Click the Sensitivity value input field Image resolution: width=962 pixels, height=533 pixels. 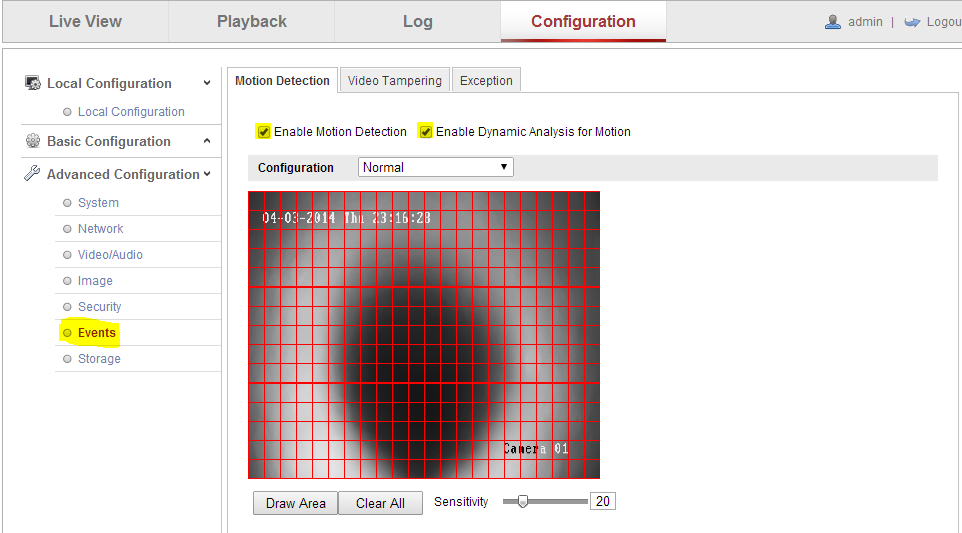pos(602,502)
